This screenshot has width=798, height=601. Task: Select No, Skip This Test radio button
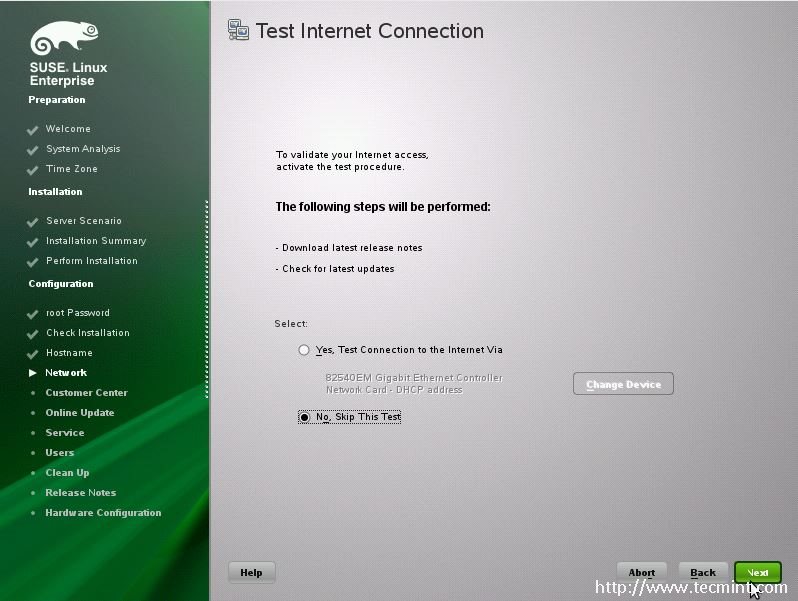pos(304,417)
